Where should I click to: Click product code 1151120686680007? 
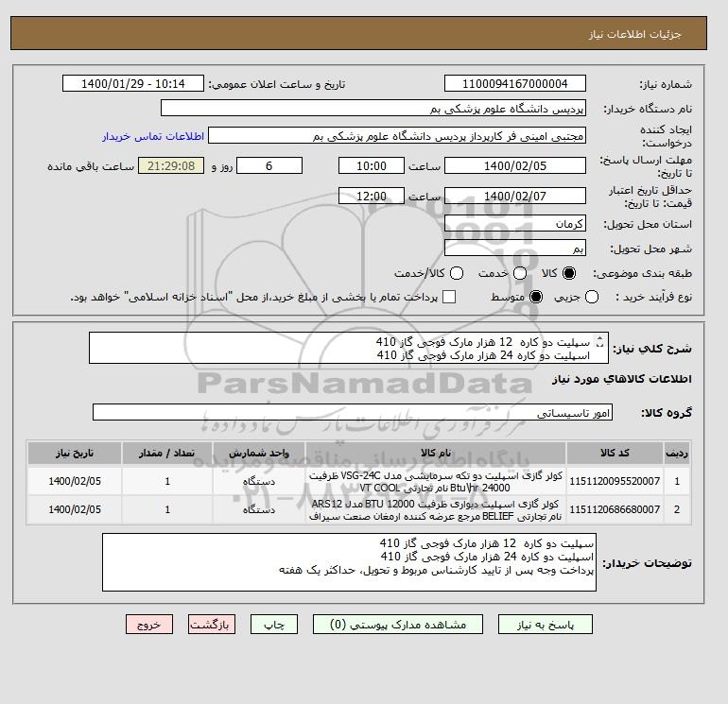coord(615,509)
